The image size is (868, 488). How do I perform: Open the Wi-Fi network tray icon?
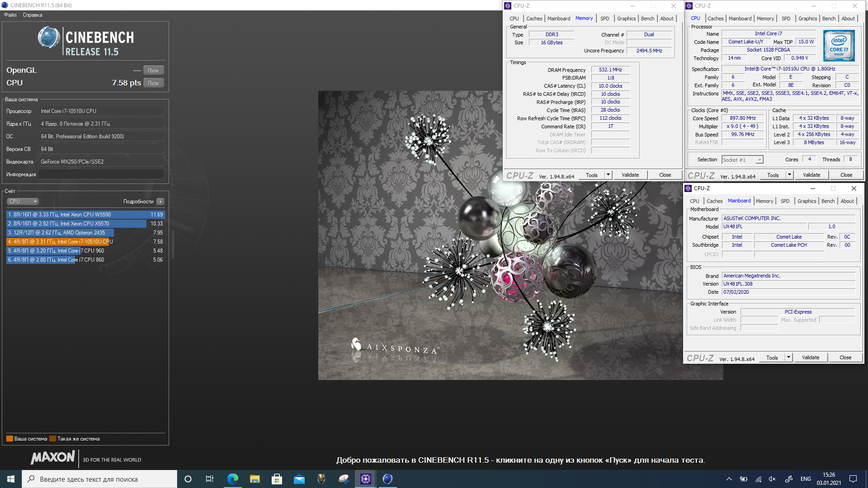(758, 479)
